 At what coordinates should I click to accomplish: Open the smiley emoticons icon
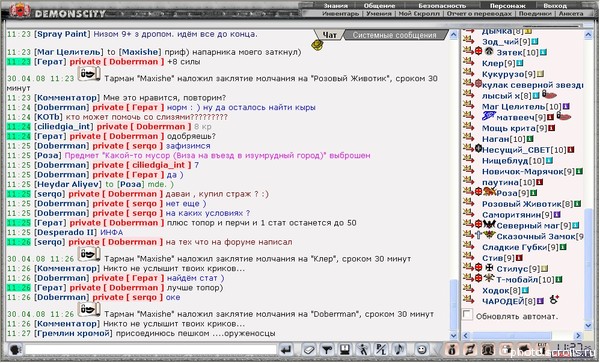421,350
